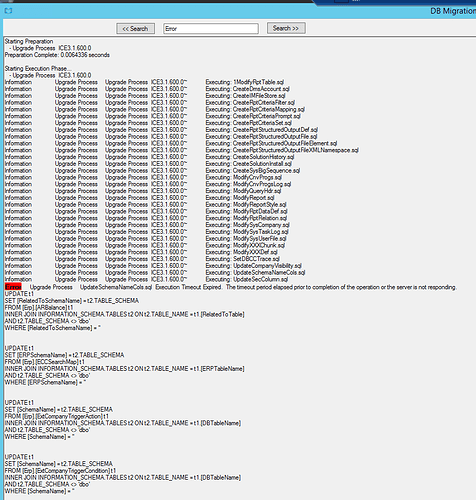The width and height of the screenshot is (476, 500).
Task: Click 'Executing: CreateRptCriteriaMapping.sql' log line
Action: pos(255,109)
